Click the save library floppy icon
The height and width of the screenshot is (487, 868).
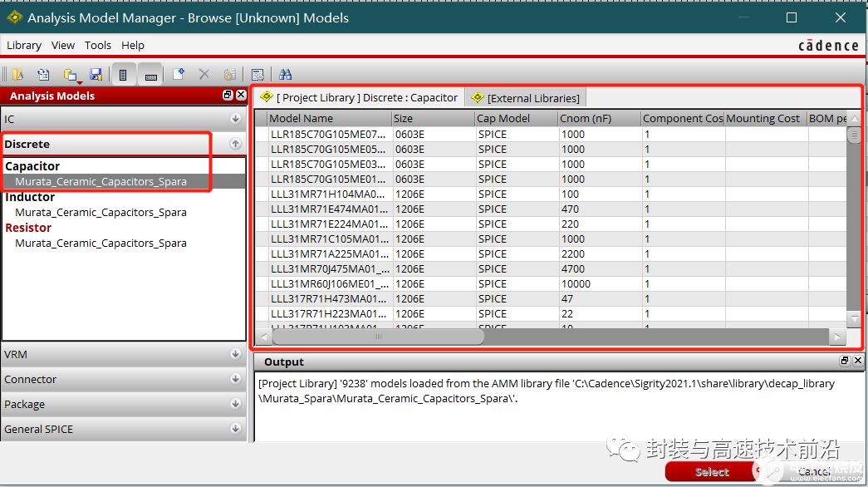[x=96, y=75]
